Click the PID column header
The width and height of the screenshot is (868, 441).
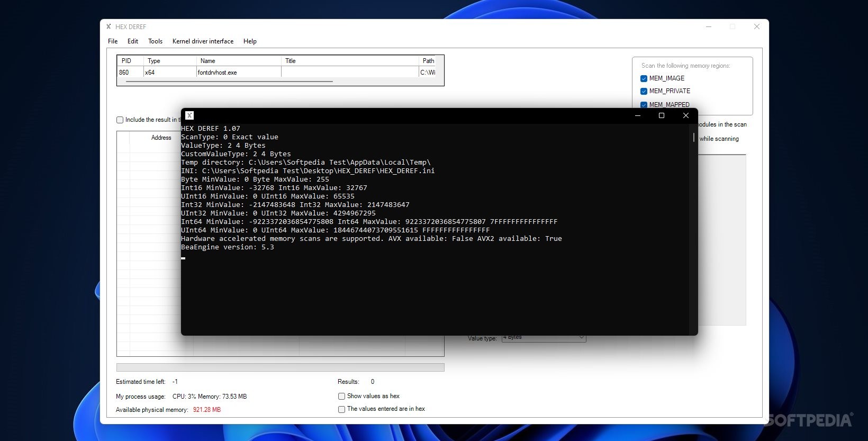[130, 61]
